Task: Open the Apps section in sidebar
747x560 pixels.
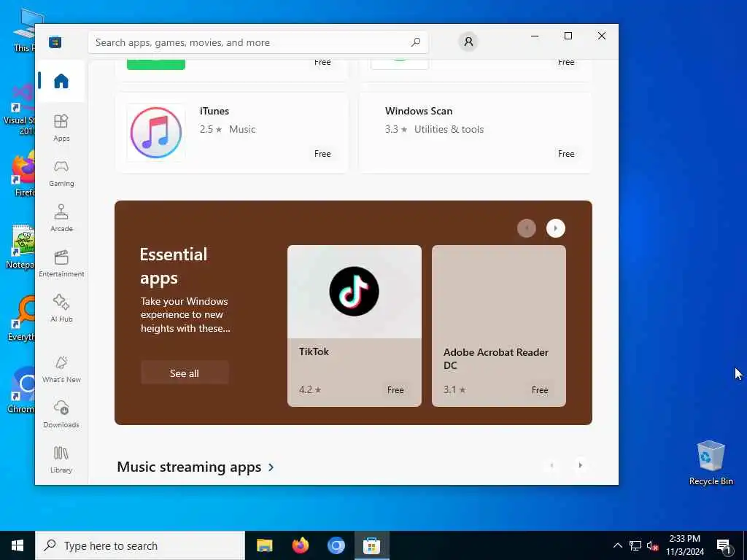Action: pyautogui.click(x=61, y=128)
